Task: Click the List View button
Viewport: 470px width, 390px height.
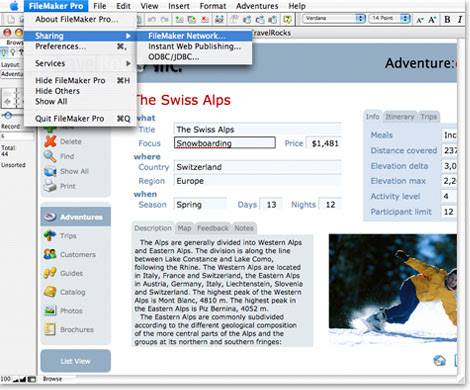Action: 76,361
